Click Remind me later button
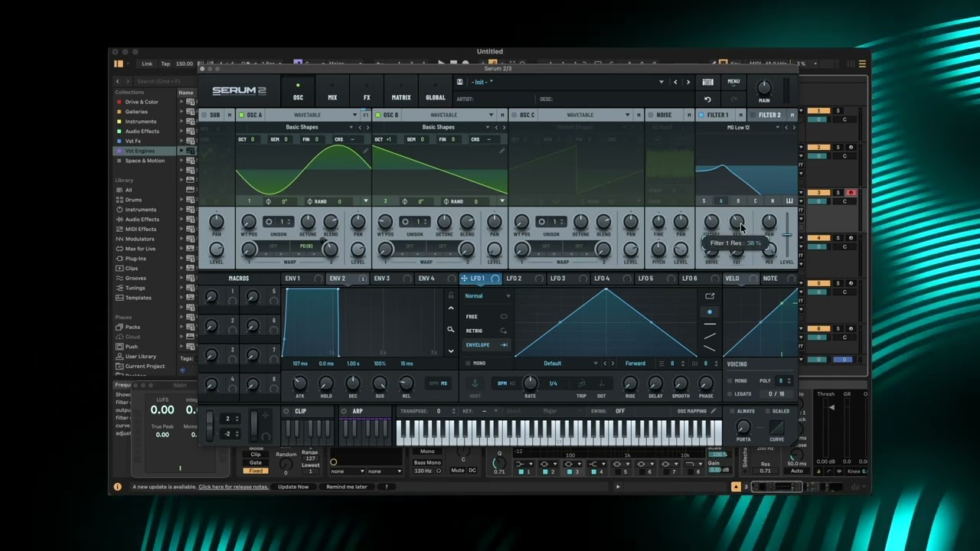 tap(347, 487)
